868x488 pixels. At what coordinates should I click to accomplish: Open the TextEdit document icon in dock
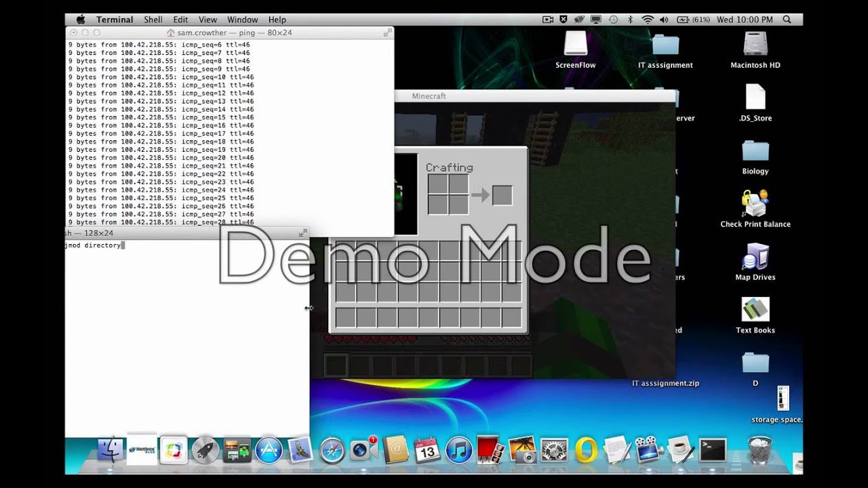coord(617,450)
